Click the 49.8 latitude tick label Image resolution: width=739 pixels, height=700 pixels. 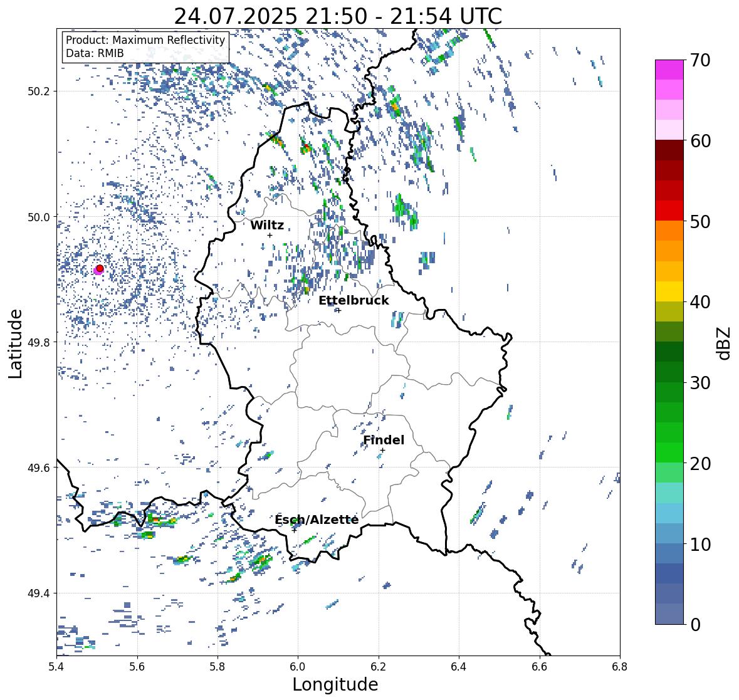[x=39, y=342]
